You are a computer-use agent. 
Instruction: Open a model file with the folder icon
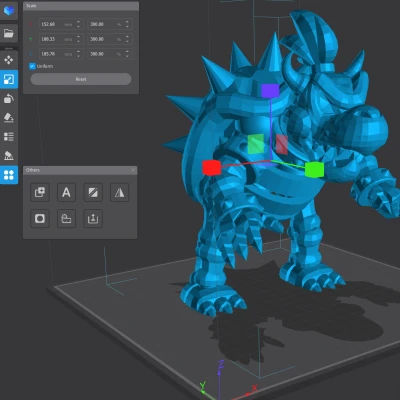click(x=9, y=33)
